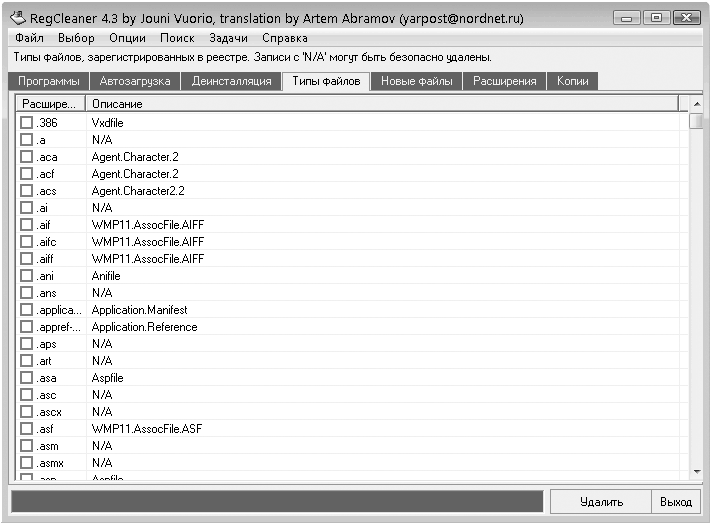Select the .asmx N/A entry checkbox
The height and width of the screenshot is (523, 710).
coord(27,463)
